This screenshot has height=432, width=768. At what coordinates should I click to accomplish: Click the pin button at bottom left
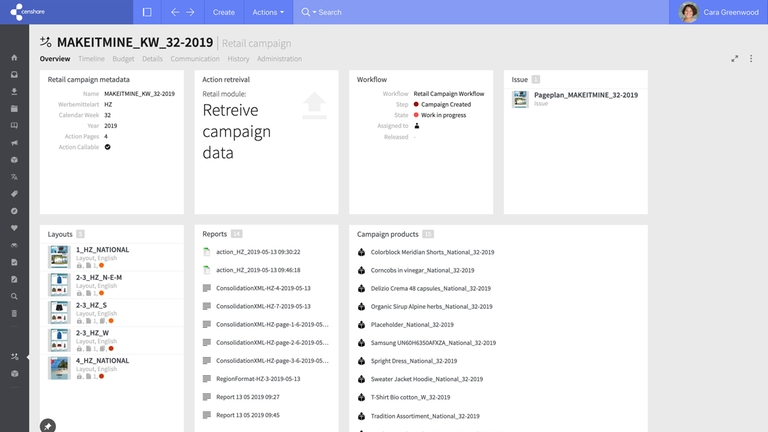click(x=48, y=426)
